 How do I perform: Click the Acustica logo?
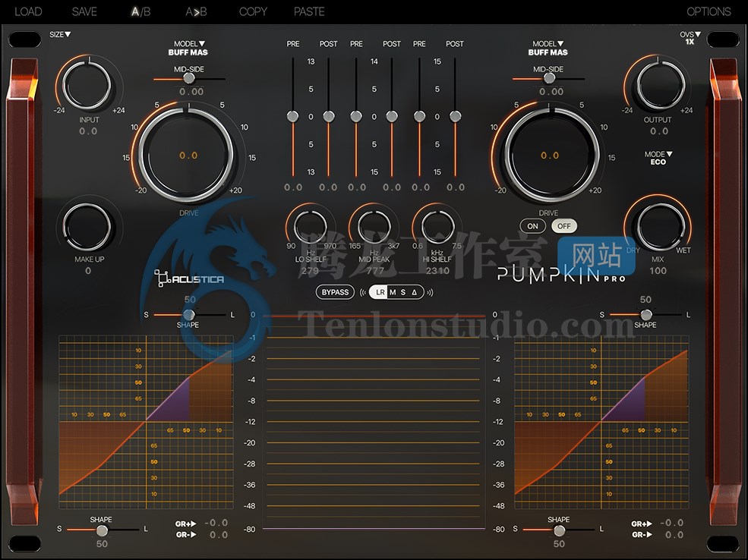coord(189,278)
